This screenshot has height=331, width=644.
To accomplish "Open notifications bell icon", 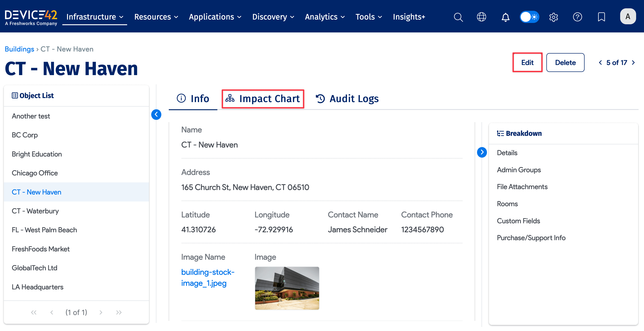I will click(505, 17).
